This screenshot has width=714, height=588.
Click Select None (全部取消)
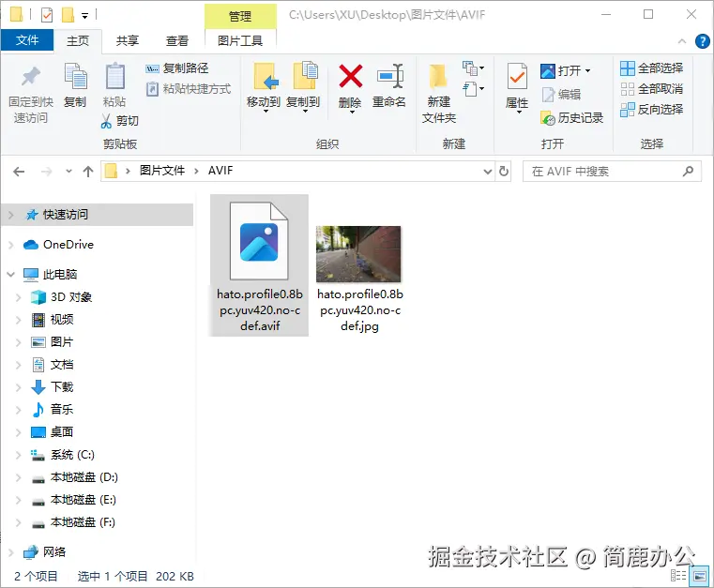tap(652, 89)
